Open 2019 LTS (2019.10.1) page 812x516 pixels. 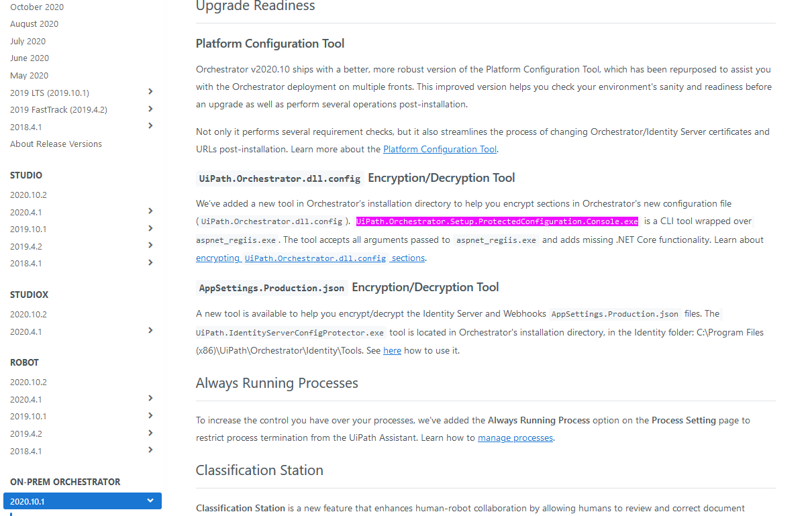(x=50, y=93)
